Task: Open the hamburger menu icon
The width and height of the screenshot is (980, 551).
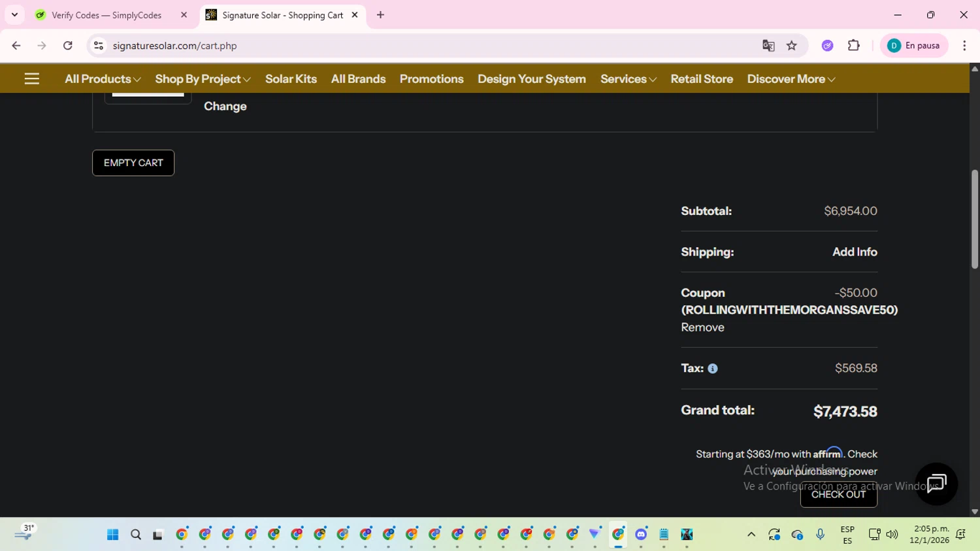Action: pyautogui.click(x=31, y=79)
